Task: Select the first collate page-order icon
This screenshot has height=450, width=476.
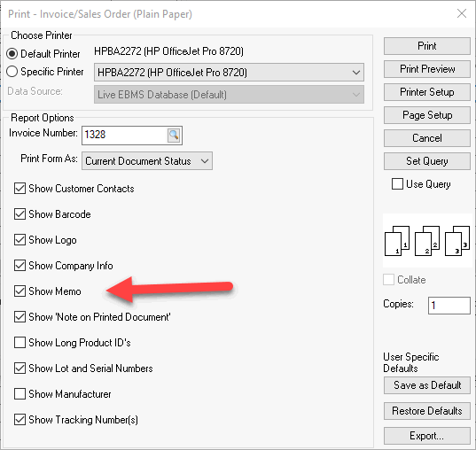Action: click(397, 241)
